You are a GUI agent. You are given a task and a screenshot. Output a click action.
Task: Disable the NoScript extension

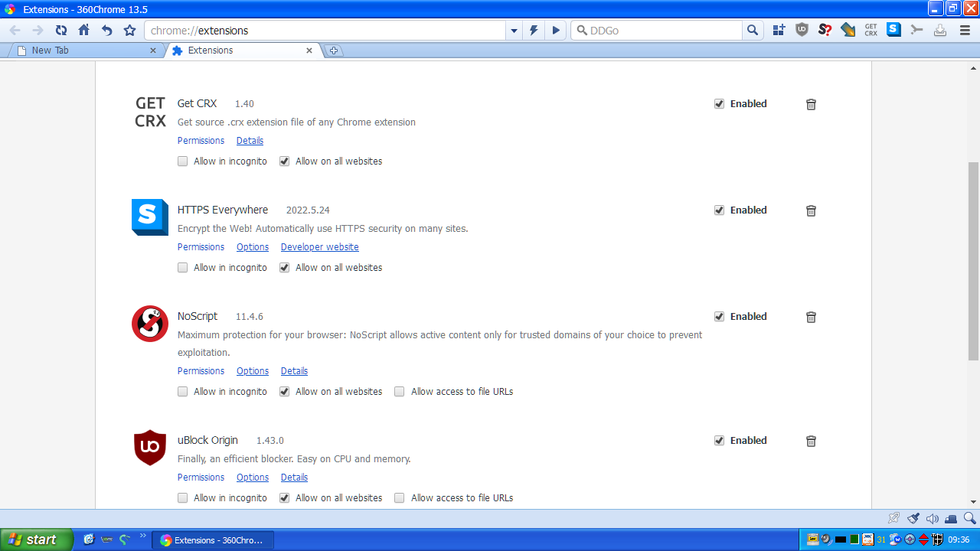tap(719, 316)
